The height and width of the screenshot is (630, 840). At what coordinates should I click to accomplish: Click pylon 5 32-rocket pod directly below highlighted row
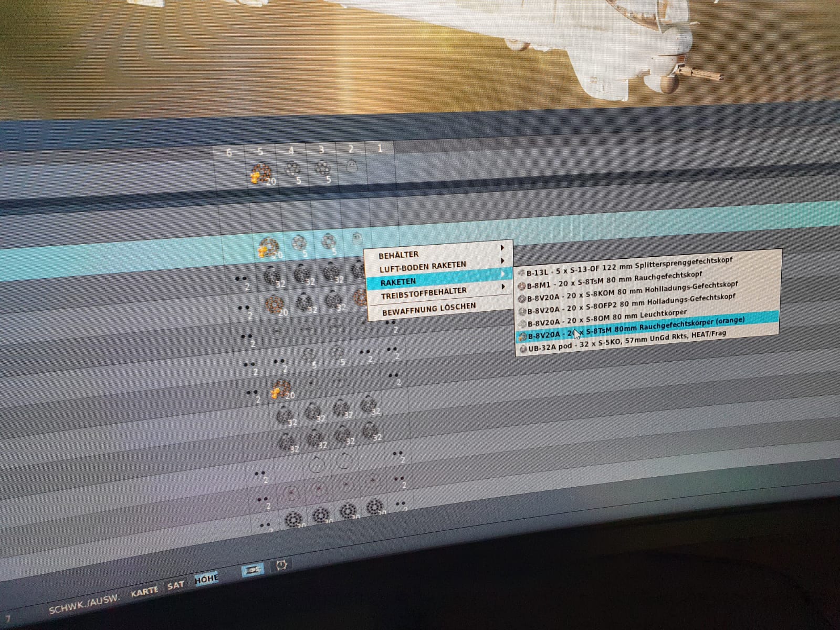coord(272,276)
